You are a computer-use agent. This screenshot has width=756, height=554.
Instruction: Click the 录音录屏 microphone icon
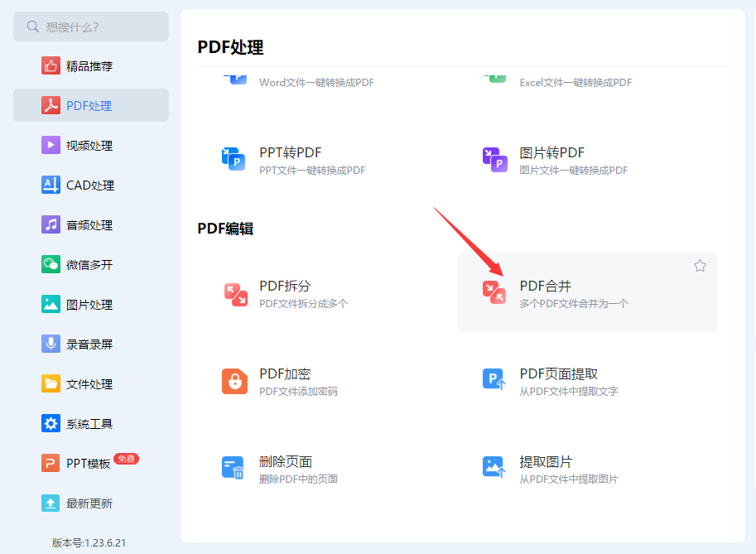pos(51,344)
